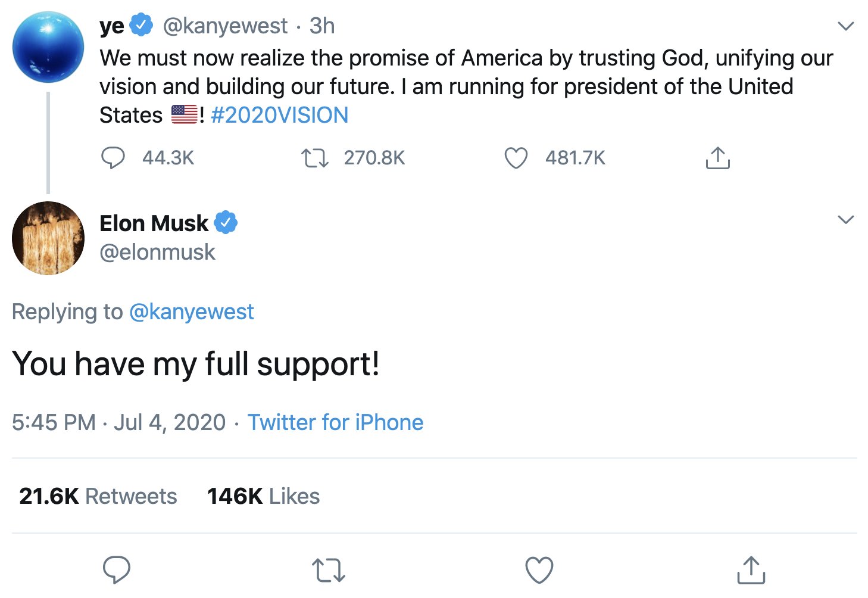The height and width of the screenshot is (598, 868).
Task: Open the #2020VISION hashtag
Action: pyautogui.click(x=279, y=115)
